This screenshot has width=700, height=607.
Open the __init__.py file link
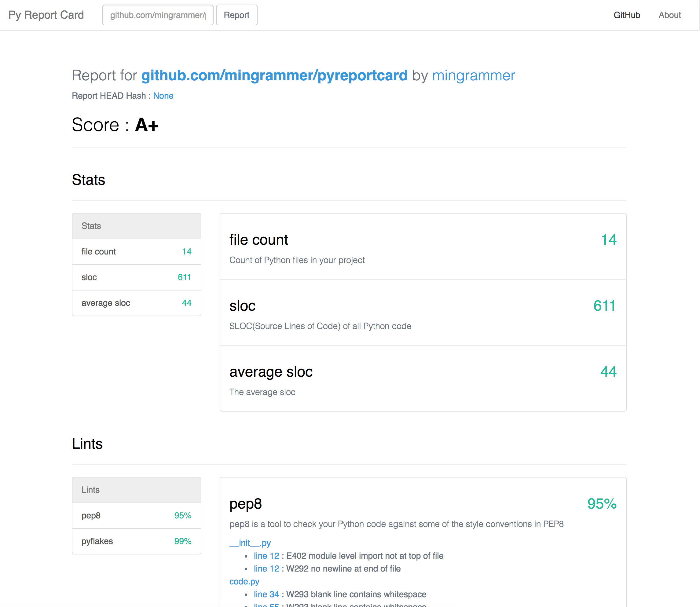[250, 543]
